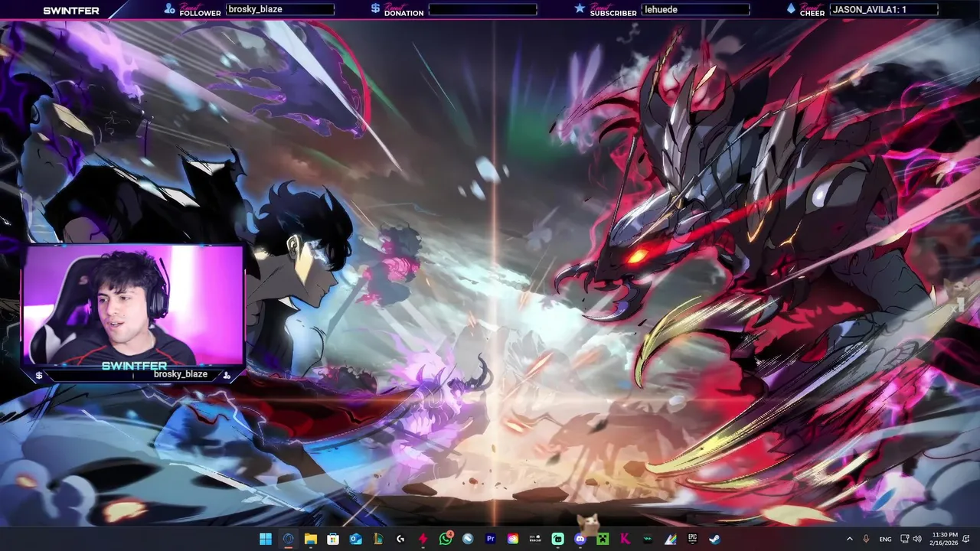The height and width of the screenshot is (551, 980).
Task: Launch League of Legends taskbar icon
Action: 377,539
